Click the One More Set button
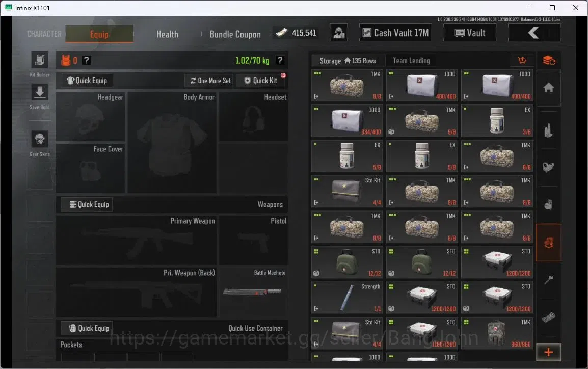 click(210, 80)
